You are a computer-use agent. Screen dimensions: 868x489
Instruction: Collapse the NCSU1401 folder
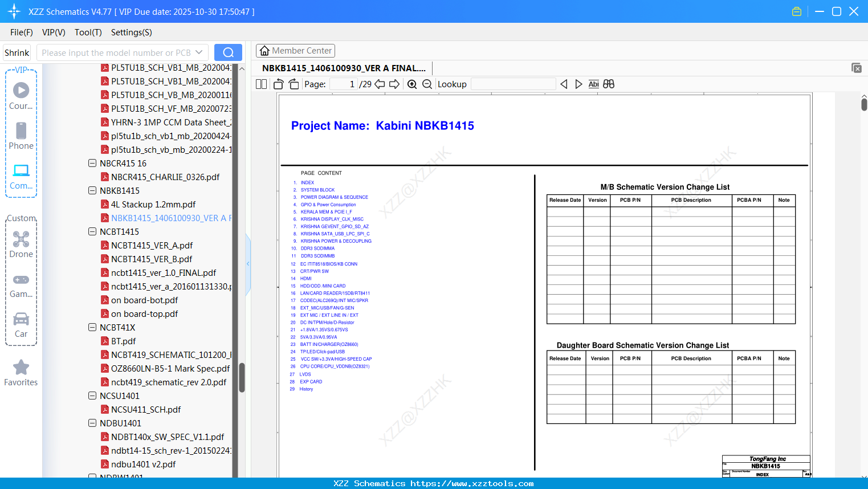(x=92, y=396)
